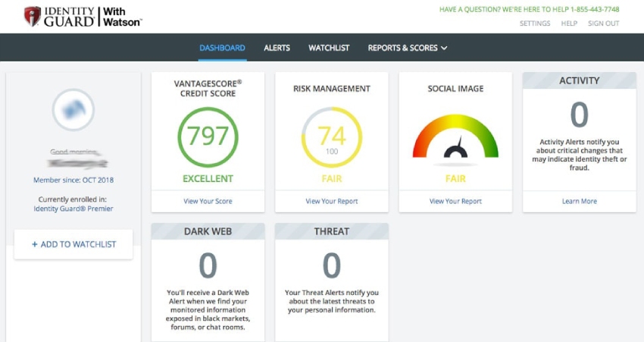644x342 pixels.
Task: Click the Activity Alerts description text
Action: pos(580,155)
